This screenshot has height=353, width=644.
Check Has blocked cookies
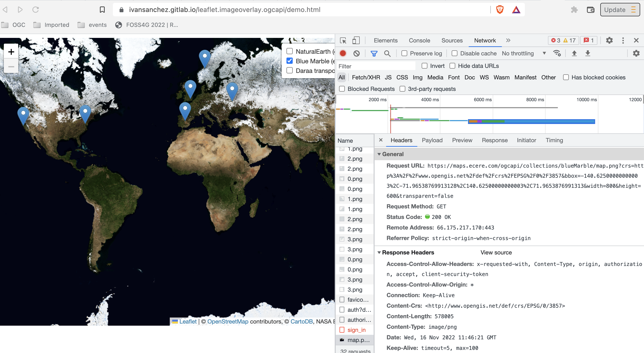coord(566,77)
